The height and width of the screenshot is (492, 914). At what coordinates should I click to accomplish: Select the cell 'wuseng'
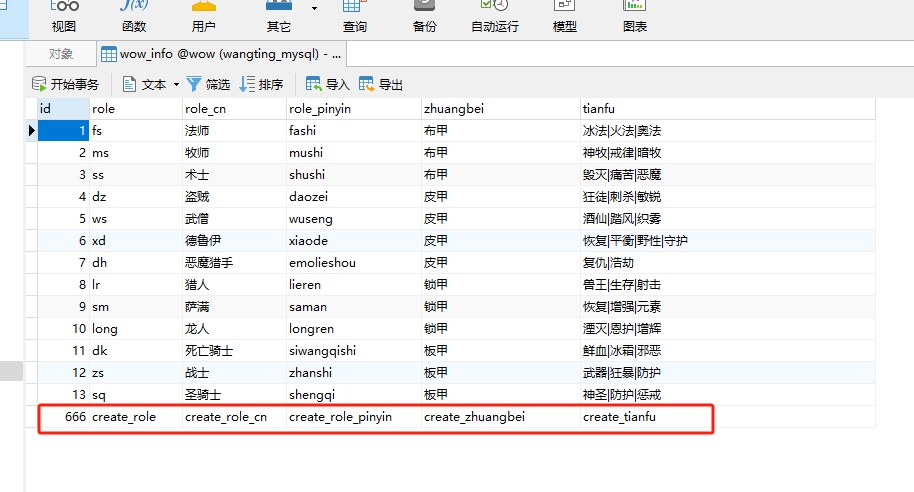[354, 219]
